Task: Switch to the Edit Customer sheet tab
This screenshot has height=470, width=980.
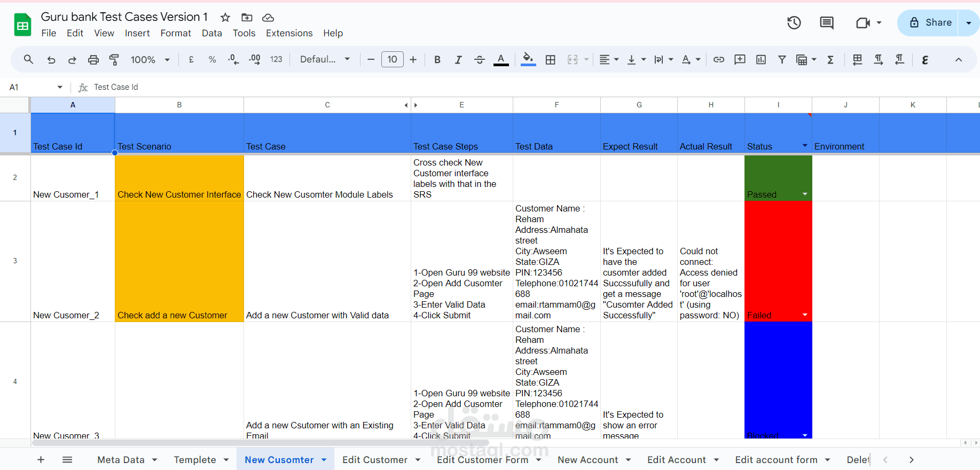Action: 375,460
